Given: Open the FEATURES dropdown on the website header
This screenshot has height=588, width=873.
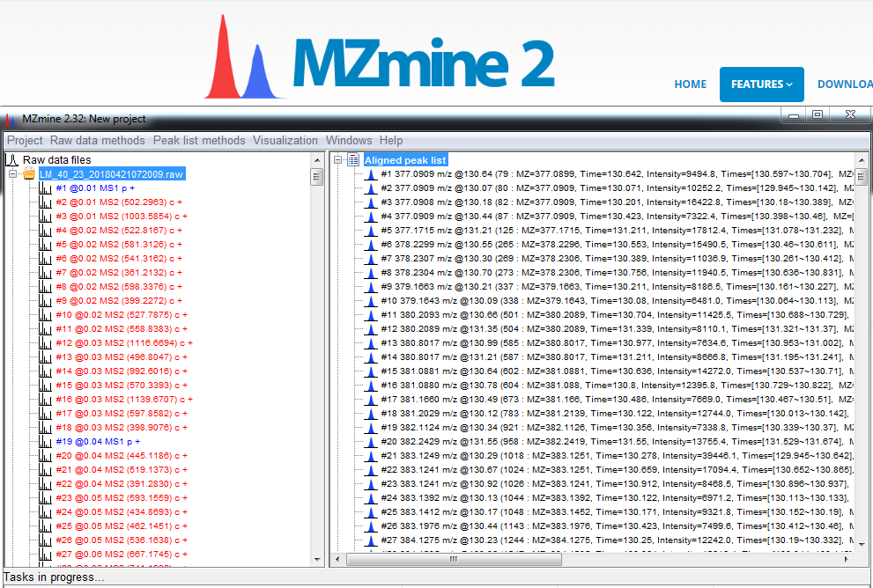Looking at the screenshot, I should click(761, 85).
